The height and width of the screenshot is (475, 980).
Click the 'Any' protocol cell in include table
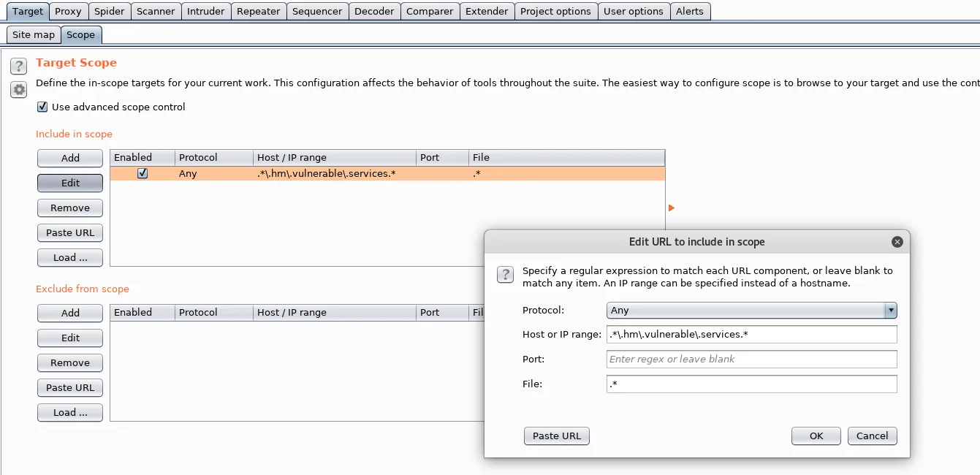pyautogui.click(x=214, y=174)
